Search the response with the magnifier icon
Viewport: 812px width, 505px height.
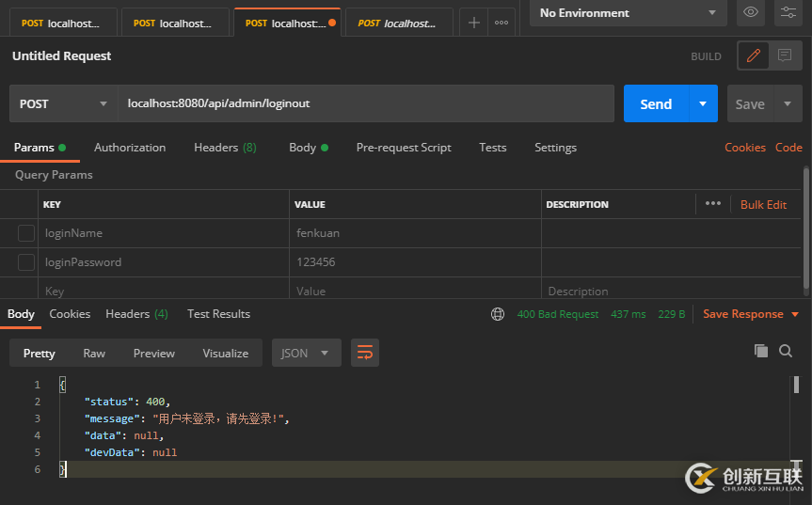pos(786,351)
